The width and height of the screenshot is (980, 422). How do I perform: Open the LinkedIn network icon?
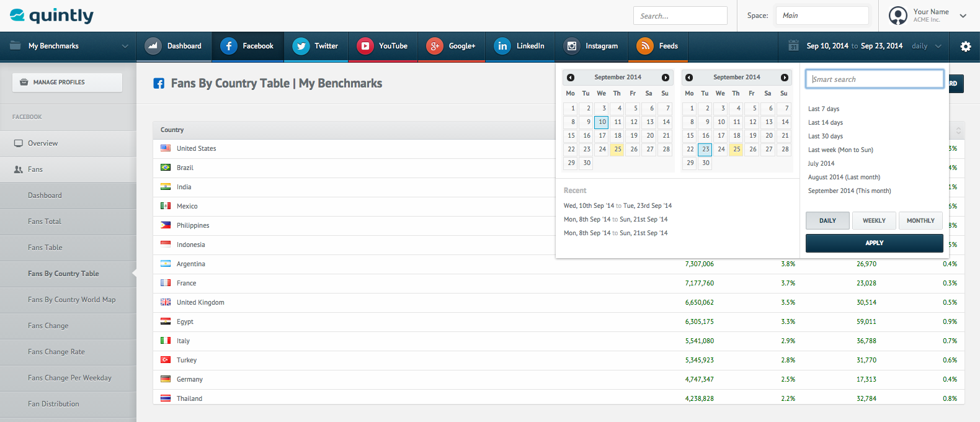click(502, 46)
